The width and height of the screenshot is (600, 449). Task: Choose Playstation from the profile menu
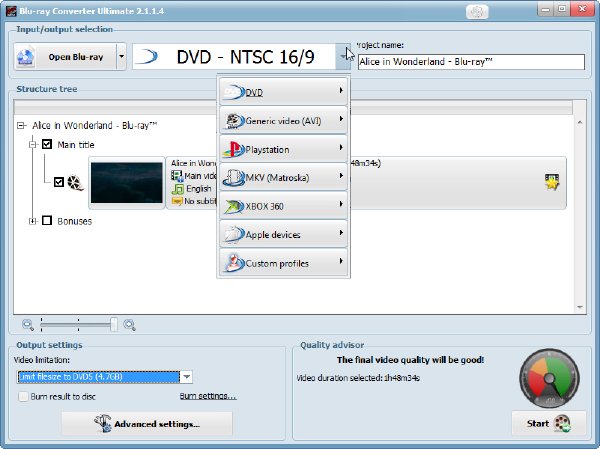(284, 149)
